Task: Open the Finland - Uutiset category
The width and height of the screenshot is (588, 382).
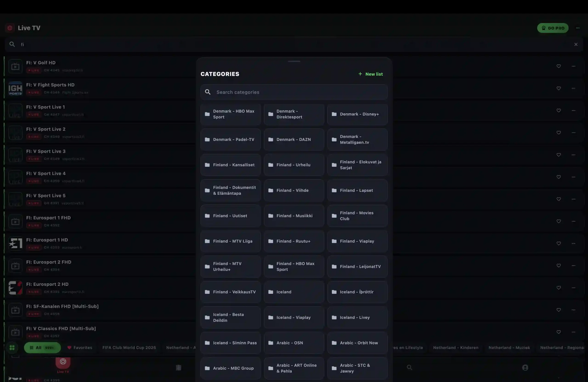Action: 230,216
